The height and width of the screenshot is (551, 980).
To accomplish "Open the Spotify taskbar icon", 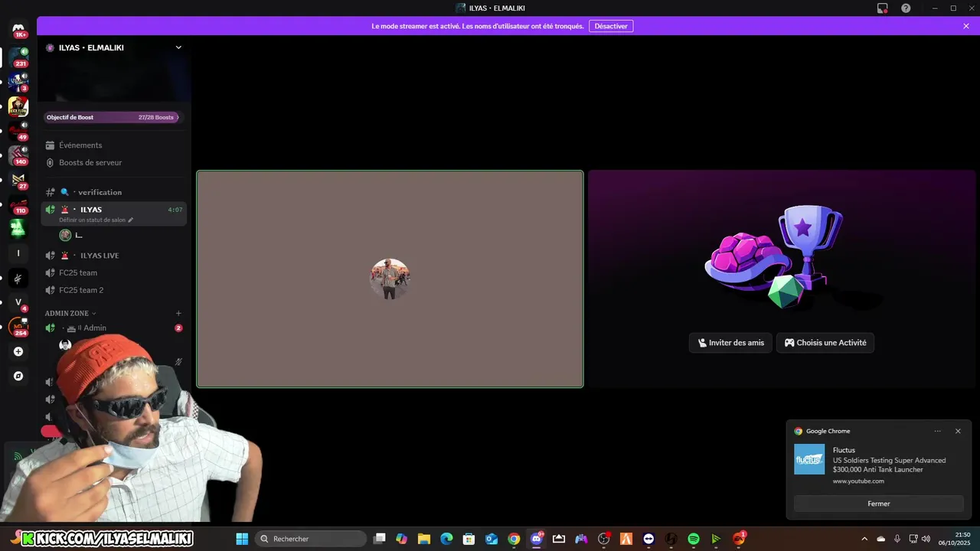I will click(694, 539).
